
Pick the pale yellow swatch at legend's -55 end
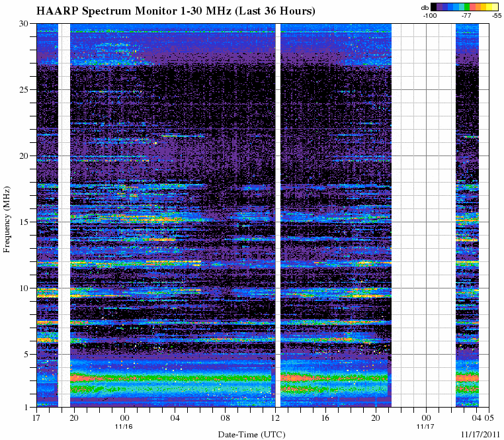[495, 7]
